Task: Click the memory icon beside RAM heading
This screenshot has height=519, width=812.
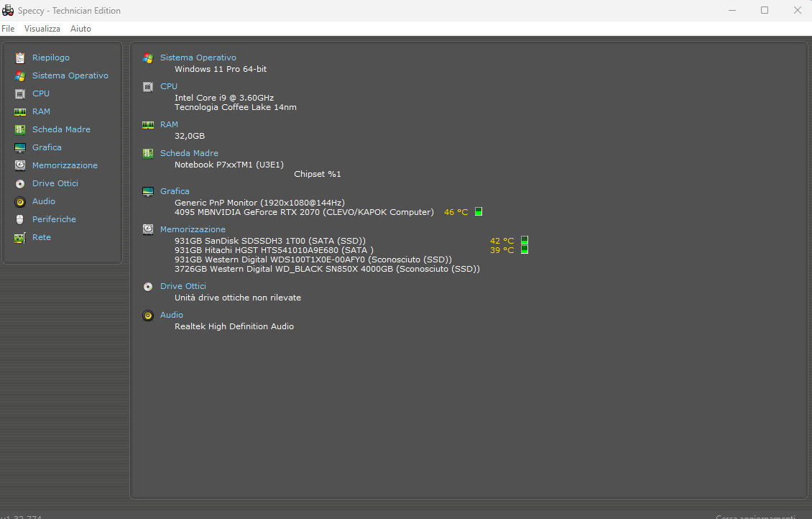Action: pos(148,125)
